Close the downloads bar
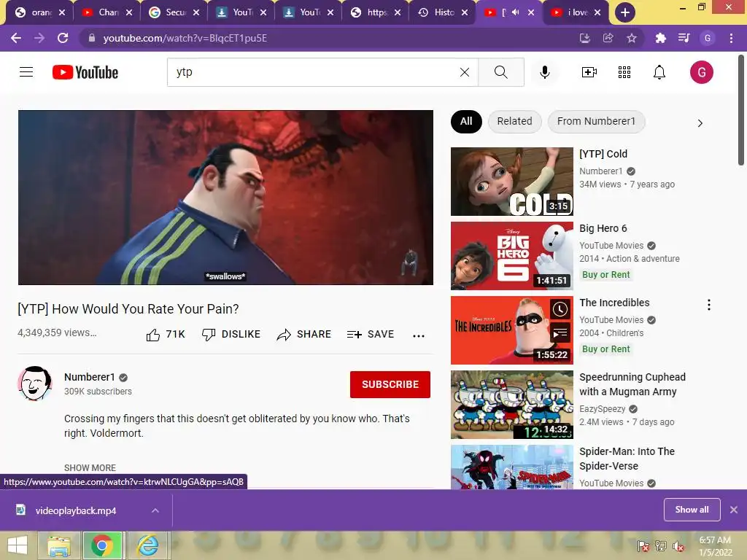 pos(734,510)
